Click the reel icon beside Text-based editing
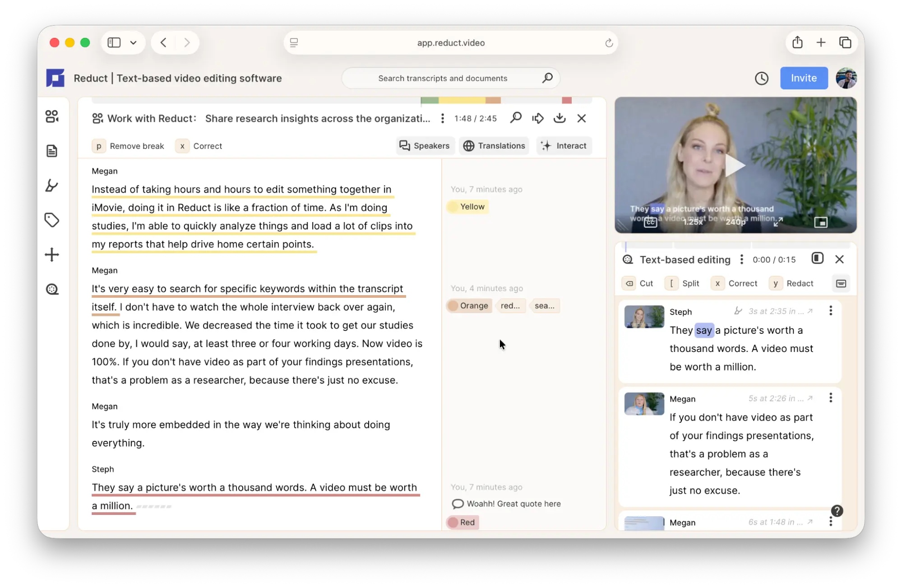The width and height of the screenshot is (902, 588). 628,259
